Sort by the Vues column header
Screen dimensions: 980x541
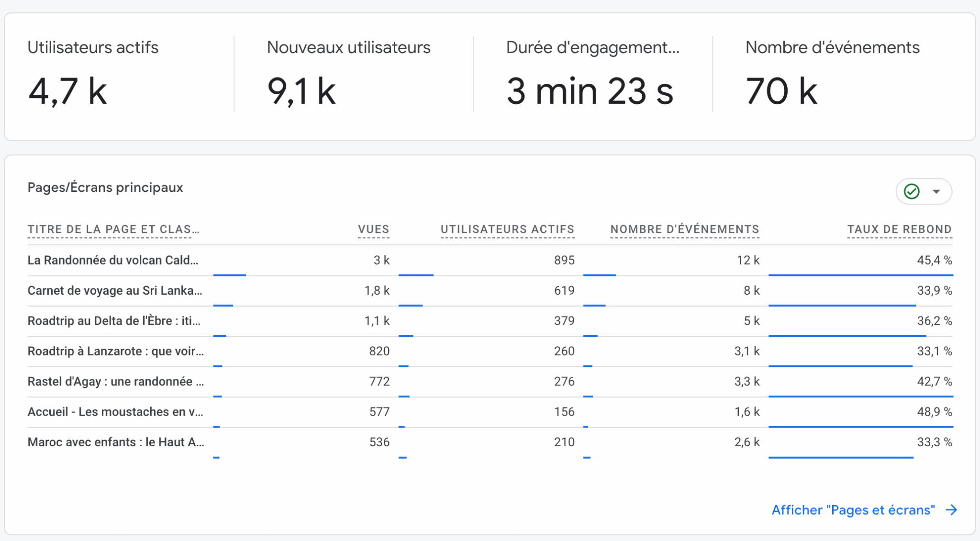373,229
